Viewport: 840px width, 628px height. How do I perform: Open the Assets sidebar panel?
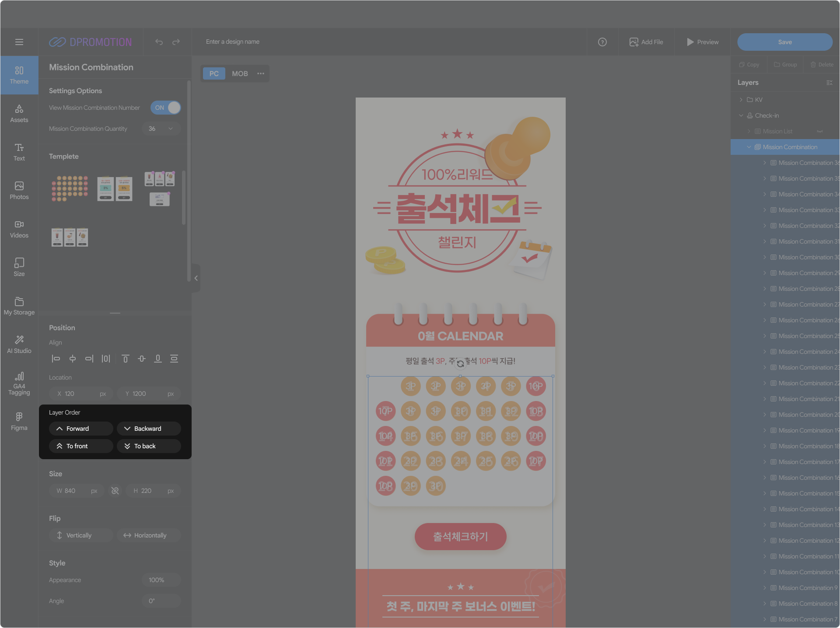coord(19,114)
